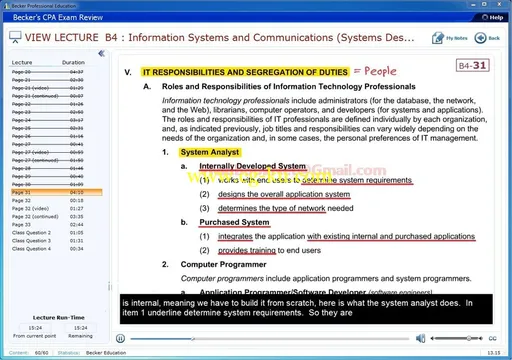Click the 'Computer Programmer' heading
Image resolution: width=512 pixels, height=360 pixels.
point(223,264)
